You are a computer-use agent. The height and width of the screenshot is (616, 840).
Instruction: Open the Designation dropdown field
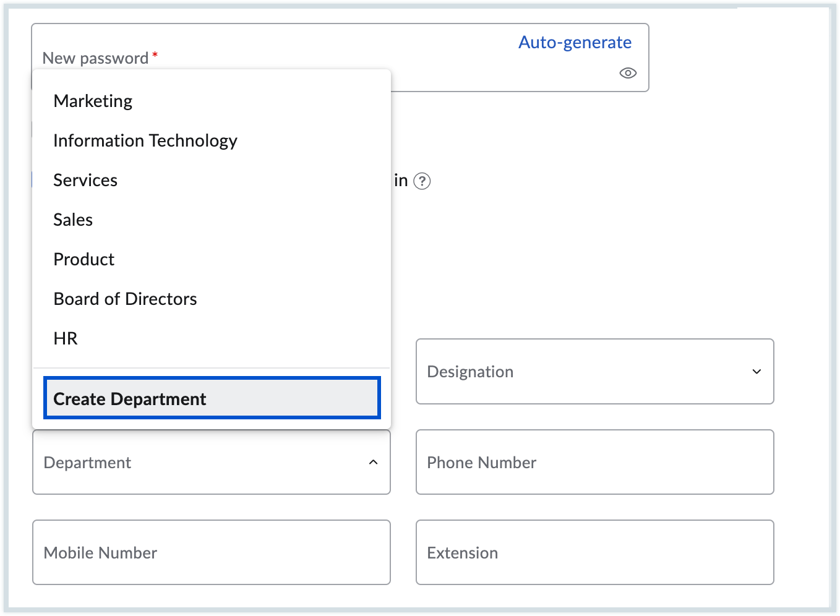pyautogui.click(x=581, y=371)
